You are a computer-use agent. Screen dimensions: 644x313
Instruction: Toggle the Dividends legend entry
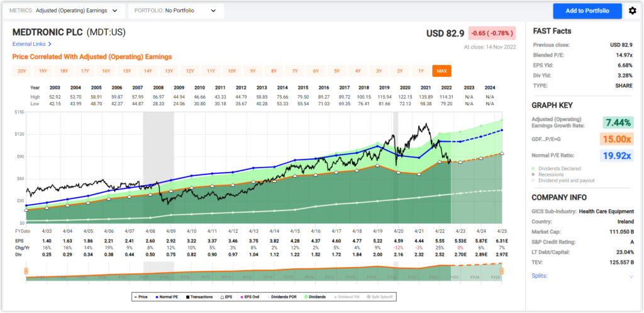(315, 297)
